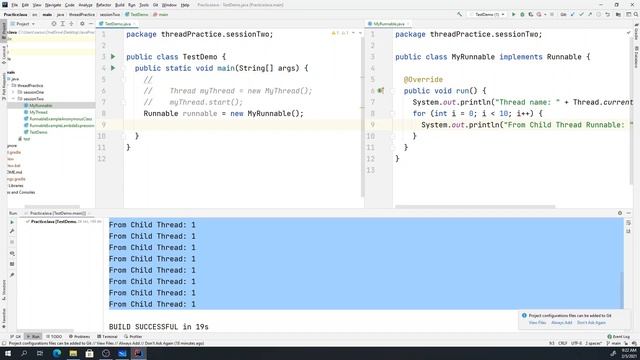Screen dimensions: 640x360
Task: Open the search everywhere magnifier
Action: [636, 14]
